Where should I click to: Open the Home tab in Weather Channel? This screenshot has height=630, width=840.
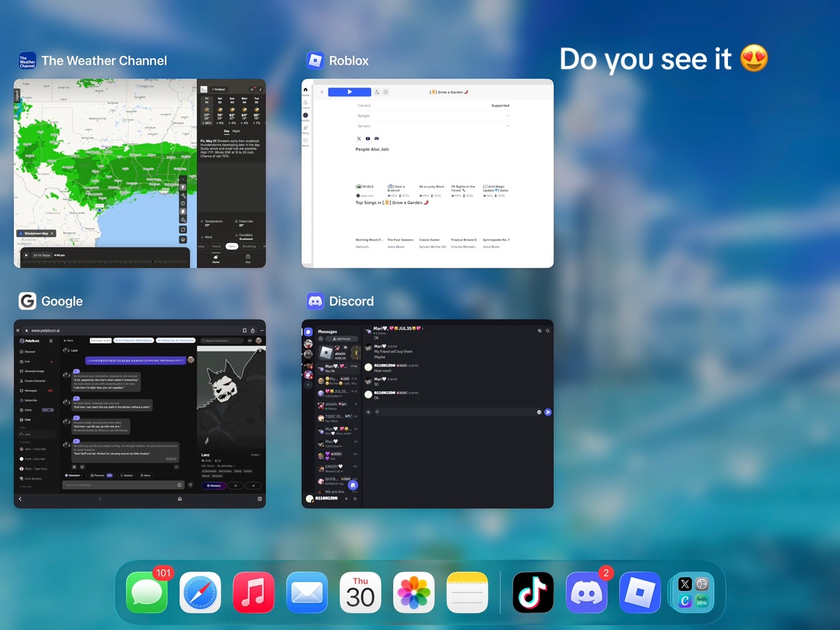click(216, 258)
